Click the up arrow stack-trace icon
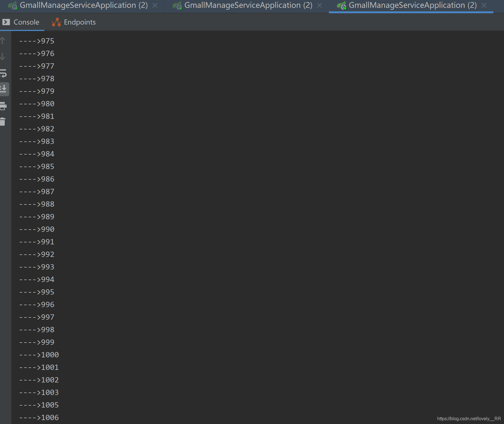Viewport: 504px width, 424px height. point(3,41)
